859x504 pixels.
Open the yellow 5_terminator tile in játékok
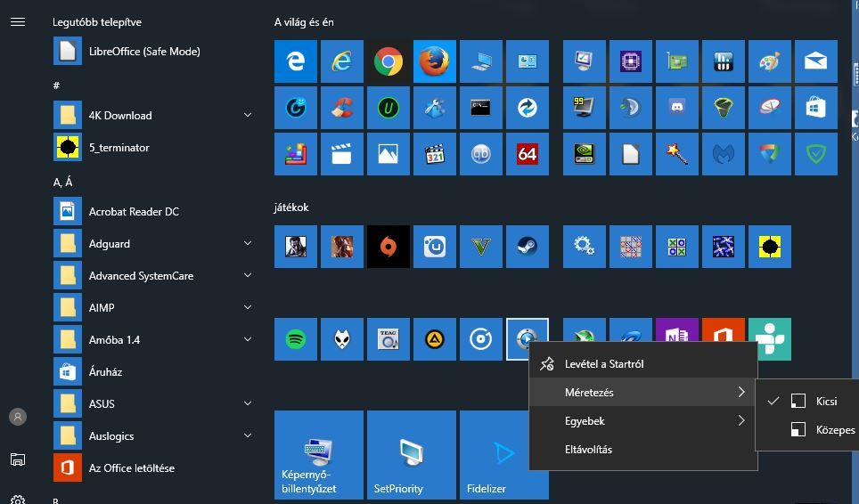click(x=770, y=247)
